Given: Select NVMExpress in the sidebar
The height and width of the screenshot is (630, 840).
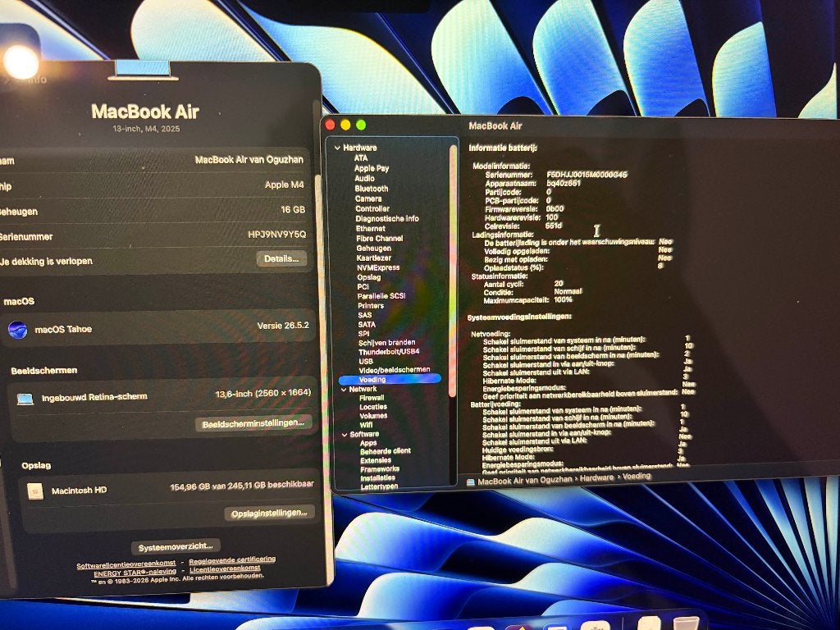Looking at the screenshot, I should pyautogui.click(x=378, y=268).
